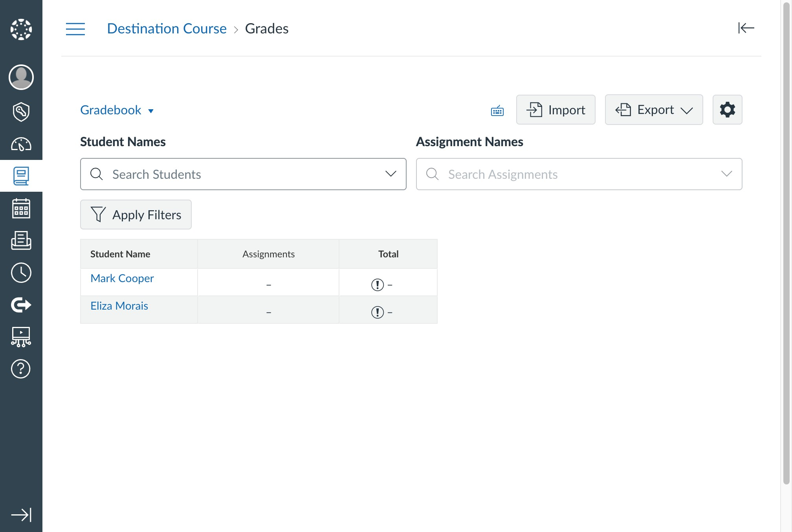Viewport: 792px width, 532px height.
Task: Go to Dashboard speedometer icon
Action: 21,145
